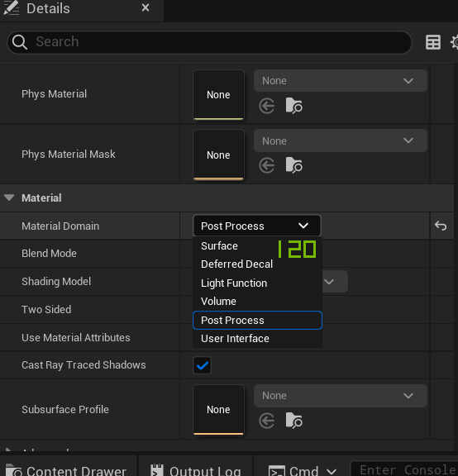458x476 pixels.
Task: Use selected asset for Subsurface Profile
Action: 267,421
